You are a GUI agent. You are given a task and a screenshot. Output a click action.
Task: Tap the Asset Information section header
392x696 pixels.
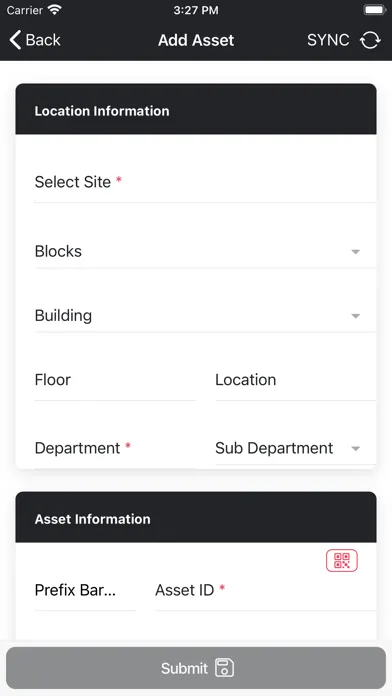[x=196, y=517]
